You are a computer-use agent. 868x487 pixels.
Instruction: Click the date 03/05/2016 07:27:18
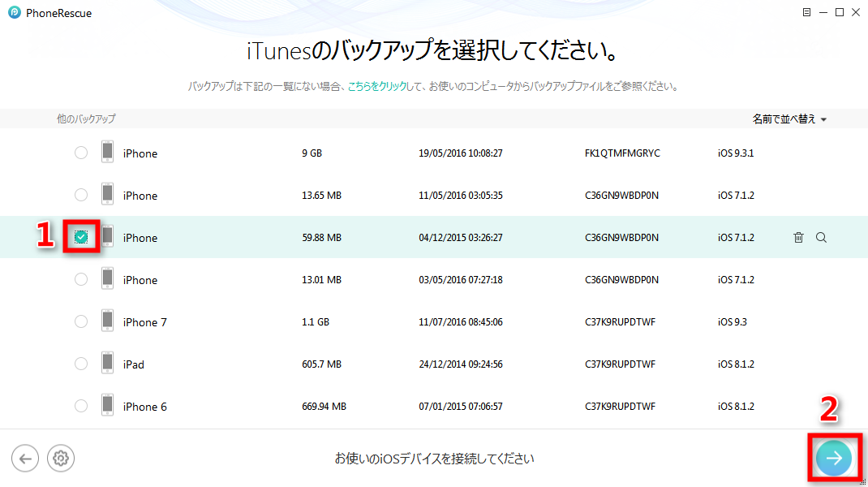461,280
